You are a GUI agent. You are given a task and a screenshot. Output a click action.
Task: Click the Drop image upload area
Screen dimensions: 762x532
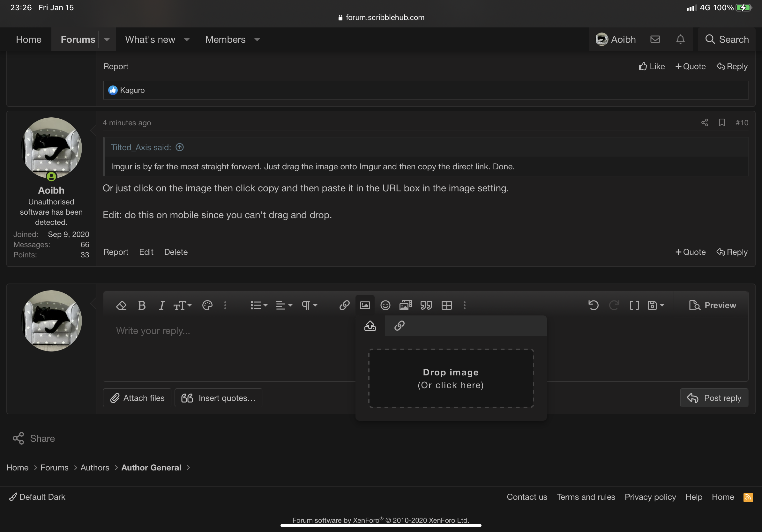pos(451,378)
